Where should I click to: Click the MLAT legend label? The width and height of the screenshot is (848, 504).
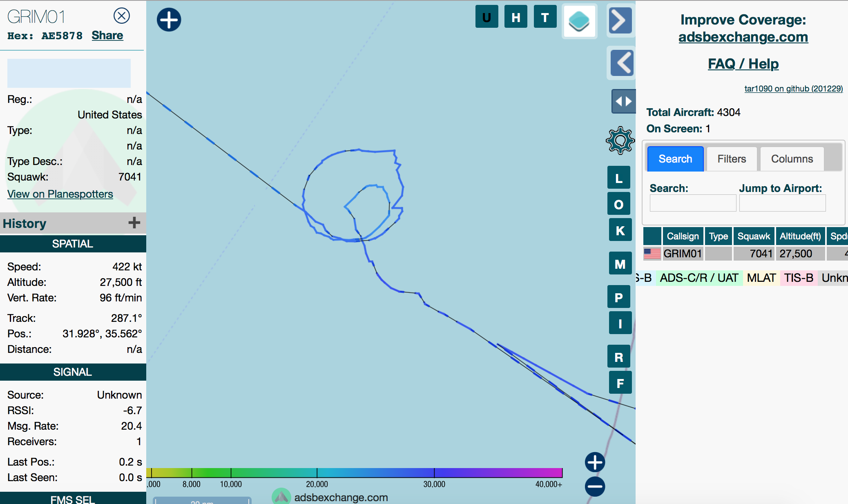(761, 278)
